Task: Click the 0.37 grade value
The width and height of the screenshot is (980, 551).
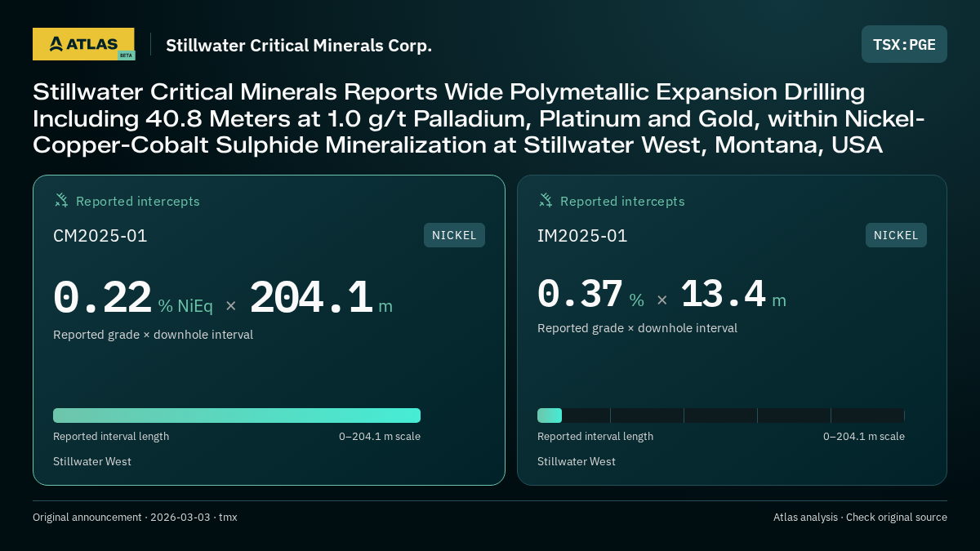Action: tap(580, 294)
